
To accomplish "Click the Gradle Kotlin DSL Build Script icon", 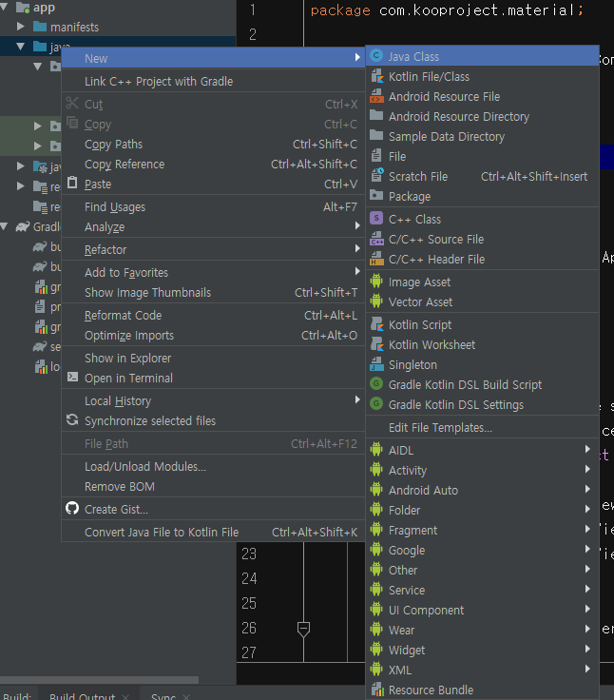I will point(376,384).
